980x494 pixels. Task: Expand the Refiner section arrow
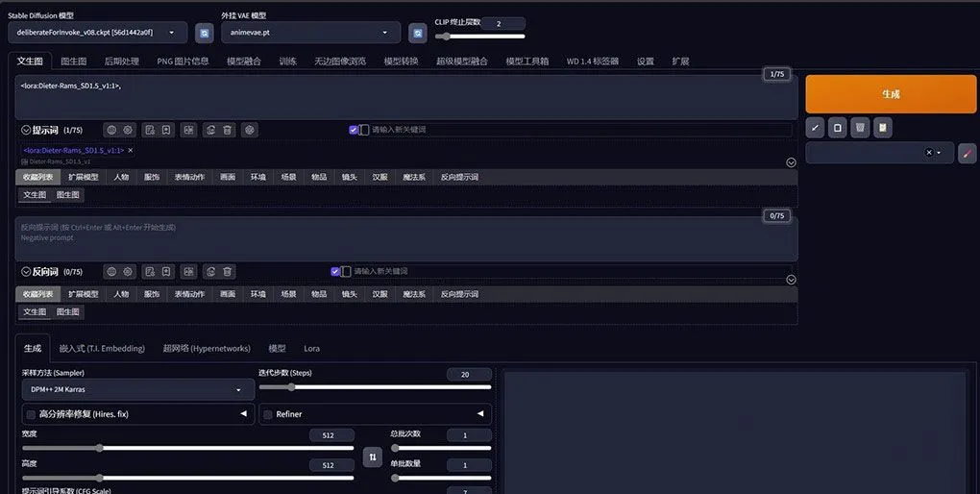(x=479, y=414)
